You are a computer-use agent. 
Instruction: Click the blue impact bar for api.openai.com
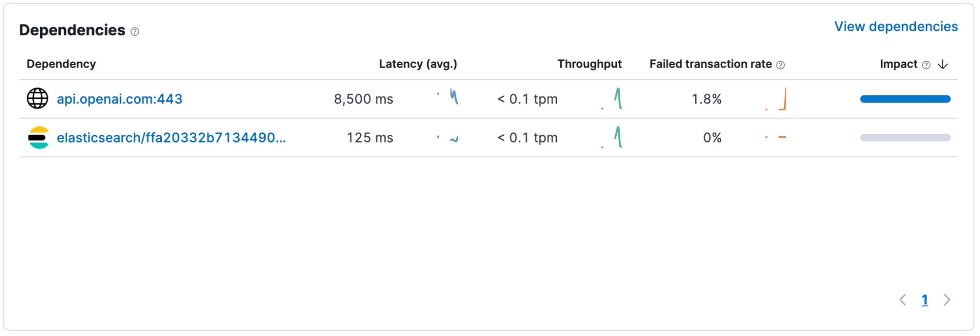[905, 98]
